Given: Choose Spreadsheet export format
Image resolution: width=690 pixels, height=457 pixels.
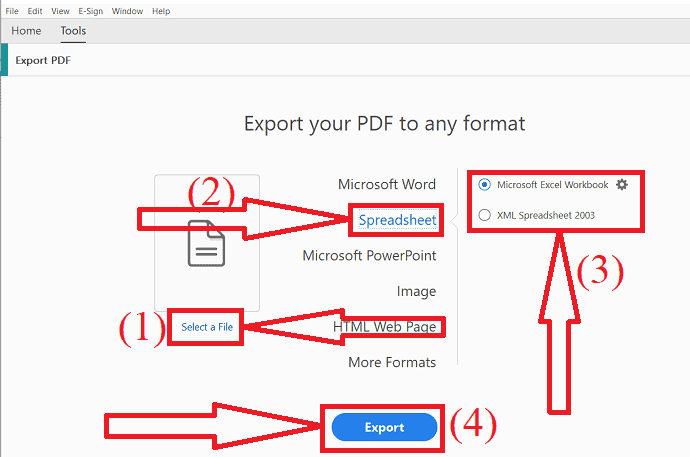Looking at the screenshot, I should pyautogui.click(x=397, y=220).
